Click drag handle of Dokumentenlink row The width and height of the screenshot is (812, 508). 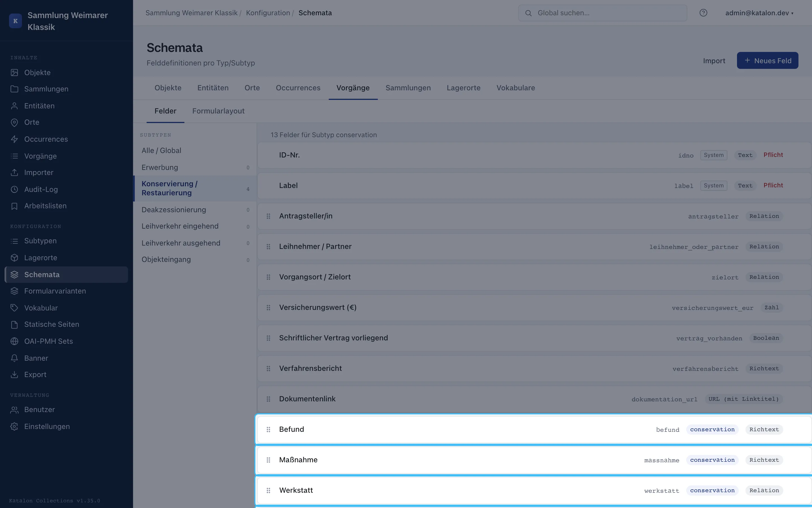point(268,399)
